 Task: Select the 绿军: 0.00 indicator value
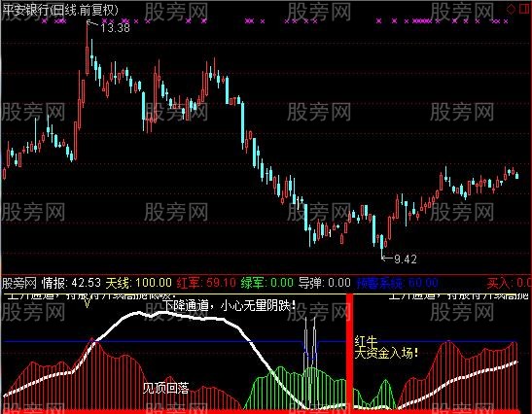267,283
